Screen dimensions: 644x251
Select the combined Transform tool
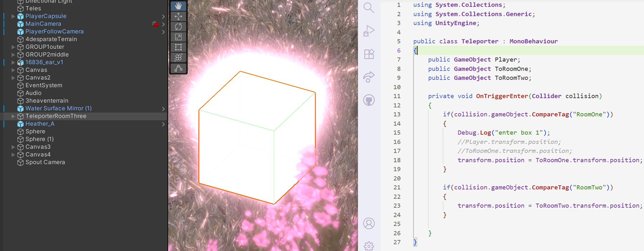pos(178,57)
